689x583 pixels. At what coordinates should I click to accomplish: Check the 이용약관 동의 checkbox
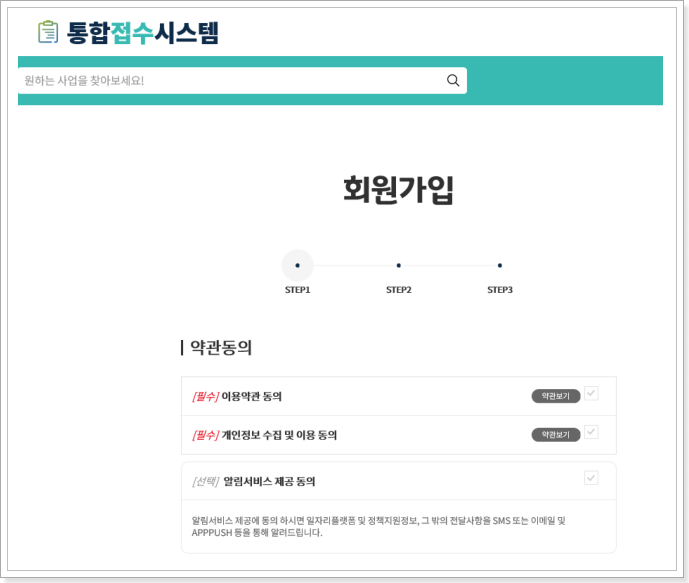point(591,393)
